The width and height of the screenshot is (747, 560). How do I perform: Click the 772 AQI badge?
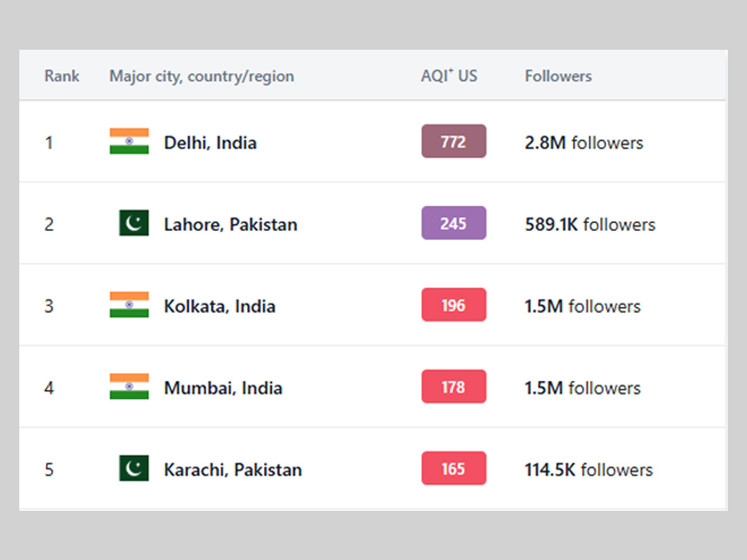(453, 141)
